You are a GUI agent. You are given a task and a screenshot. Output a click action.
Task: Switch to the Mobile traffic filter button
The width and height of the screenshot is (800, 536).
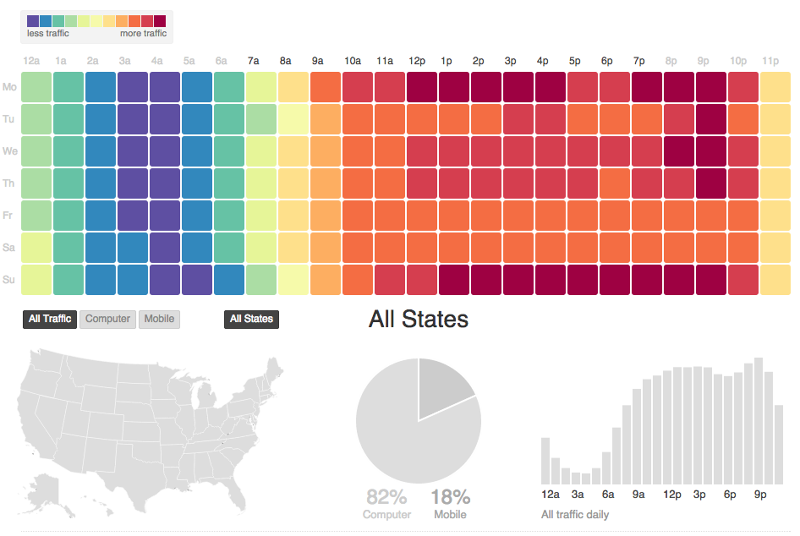tap(159, 319)
